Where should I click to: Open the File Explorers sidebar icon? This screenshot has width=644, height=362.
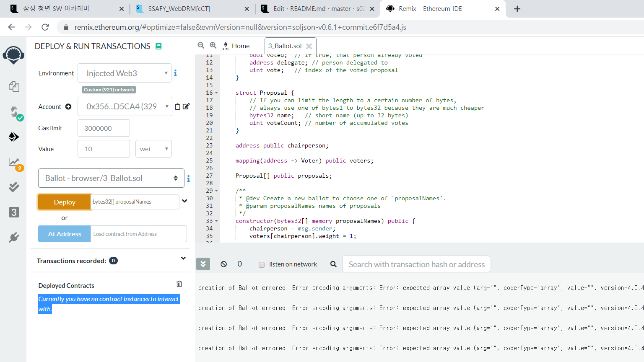click(x=14, y=87)
